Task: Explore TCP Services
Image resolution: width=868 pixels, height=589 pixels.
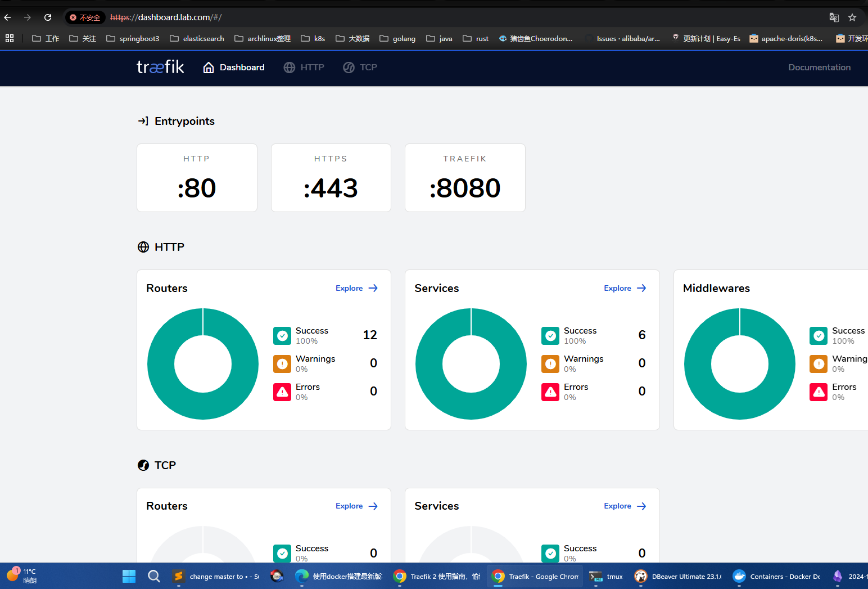Action: coord(625,506)
